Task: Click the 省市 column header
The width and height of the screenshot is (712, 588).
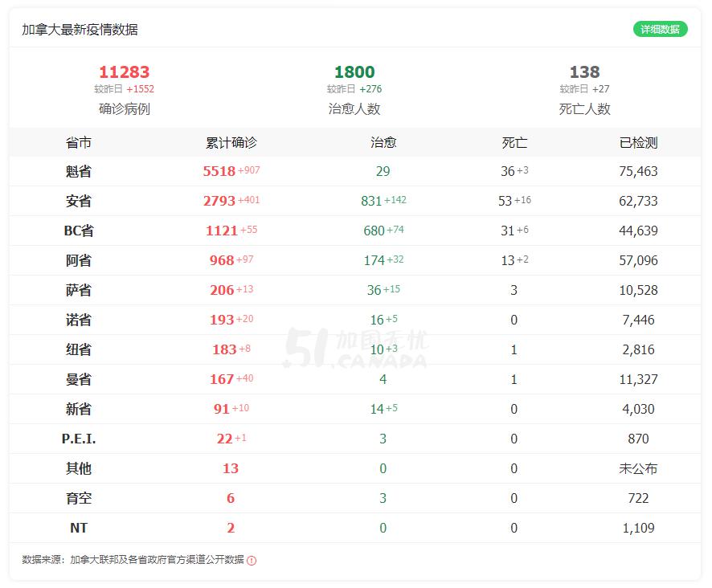Action: pos(79,142)
